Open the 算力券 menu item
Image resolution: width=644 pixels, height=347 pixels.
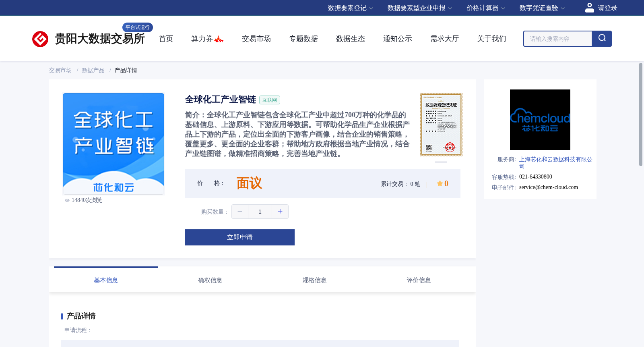(202, 39)
